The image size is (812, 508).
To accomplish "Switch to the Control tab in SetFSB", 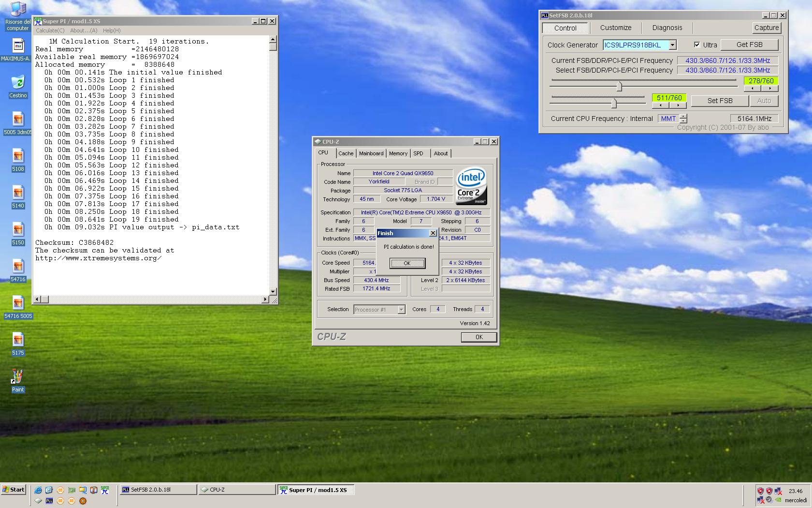I will coord(565,28).
